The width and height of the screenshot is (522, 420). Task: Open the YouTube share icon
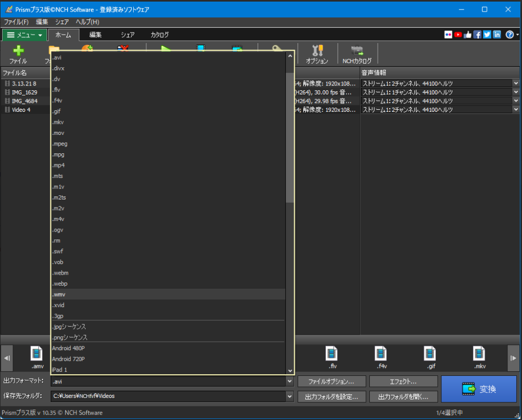[x=458, y=35]
